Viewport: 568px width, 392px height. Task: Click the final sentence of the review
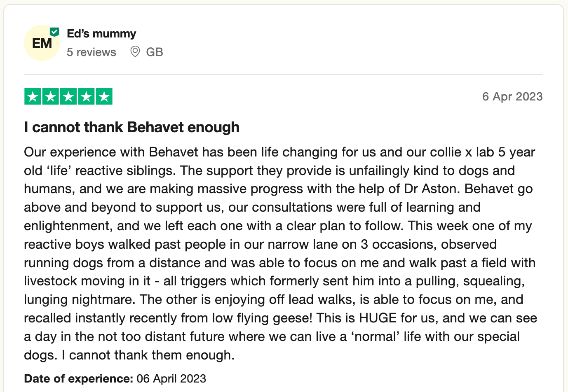tap(148, 355)
